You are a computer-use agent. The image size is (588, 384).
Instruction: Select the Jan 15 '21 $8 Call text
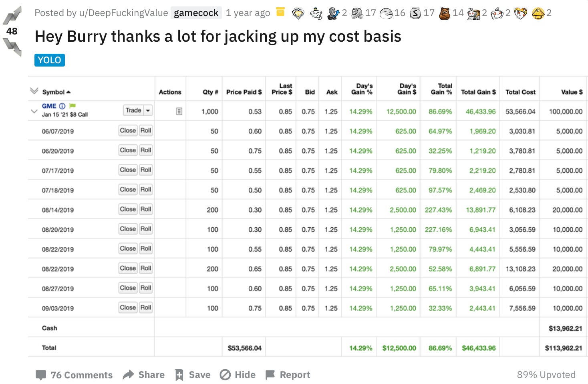point(64,115)
